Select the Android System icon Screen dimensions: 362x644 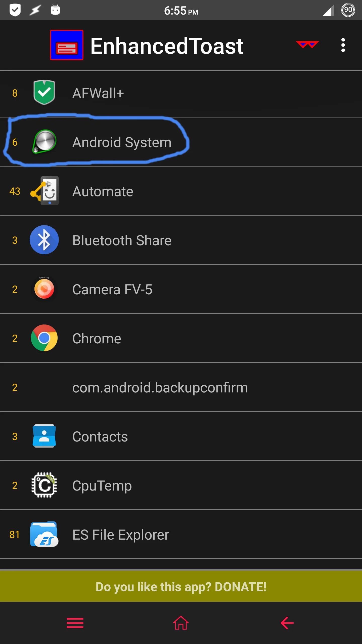(44, 142)
